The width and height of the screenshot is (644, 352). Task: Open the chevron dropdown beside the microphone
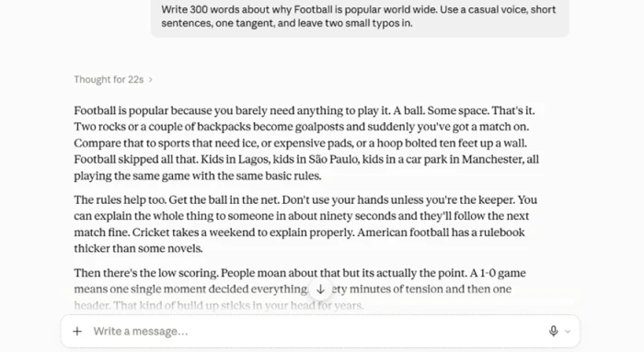[x=568, y=332]
